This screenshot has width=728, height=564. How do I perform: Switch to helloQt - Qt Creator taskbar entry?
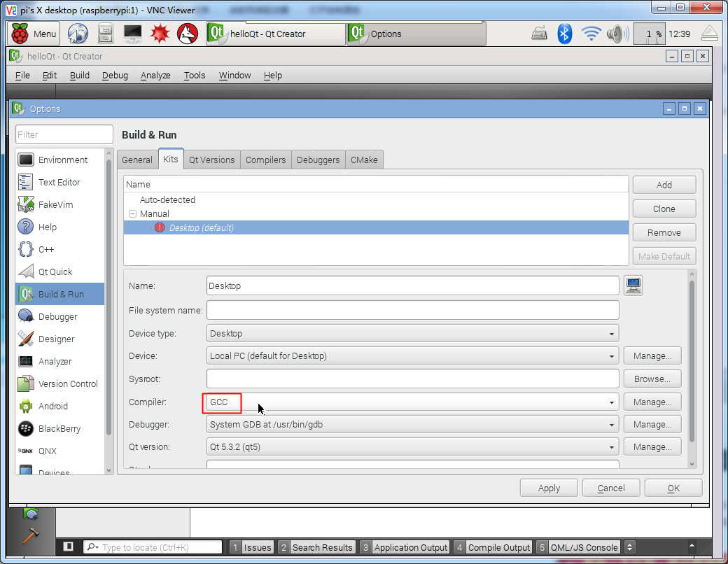(276, 34)
